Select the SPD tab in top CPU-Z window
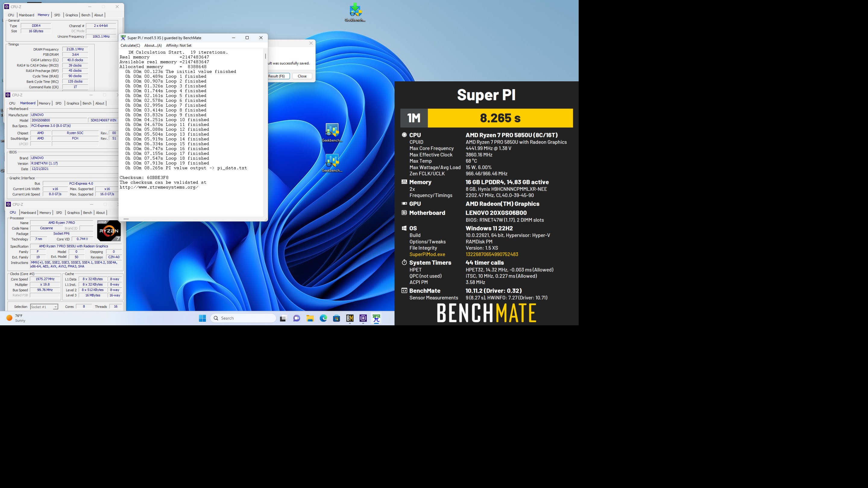The height and width of the screenshot is (488, 868). pos(57,15)
